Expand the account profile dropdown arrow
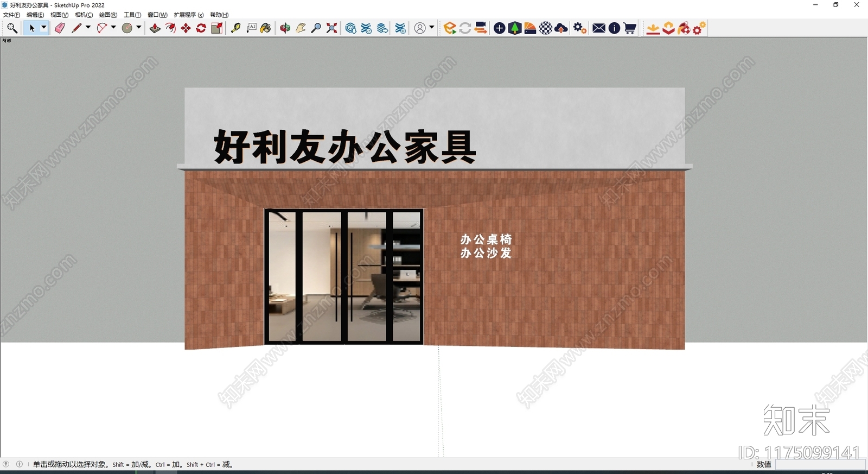Image resolution: width=868 pixels, height=474 pixels. tap(432, 28)
